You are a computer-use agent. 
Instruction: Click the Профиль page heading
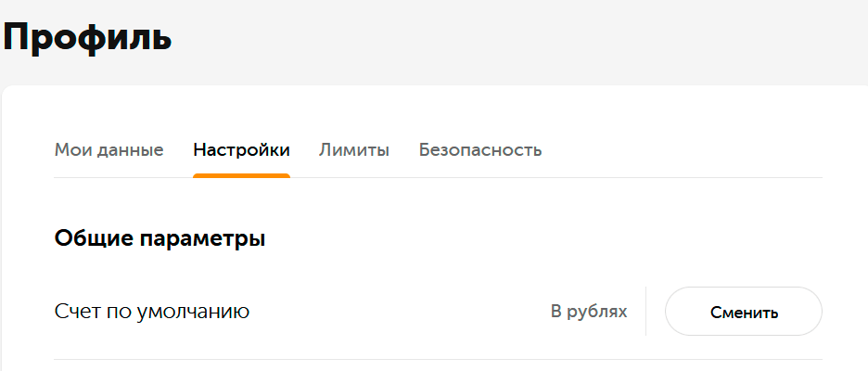click(87, 38)
